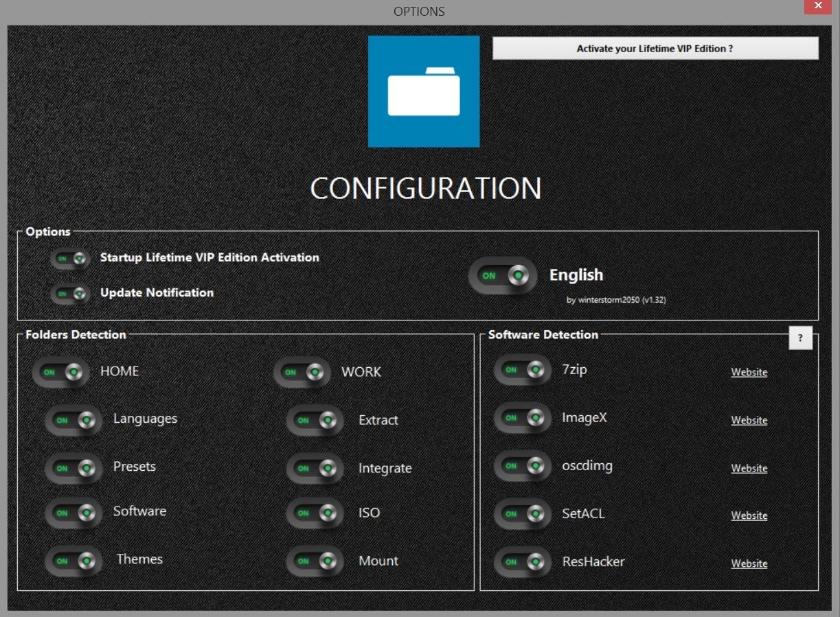840x617 pixels.
Task: Open the 7zip Website link
Action: (x=749, y=372)
